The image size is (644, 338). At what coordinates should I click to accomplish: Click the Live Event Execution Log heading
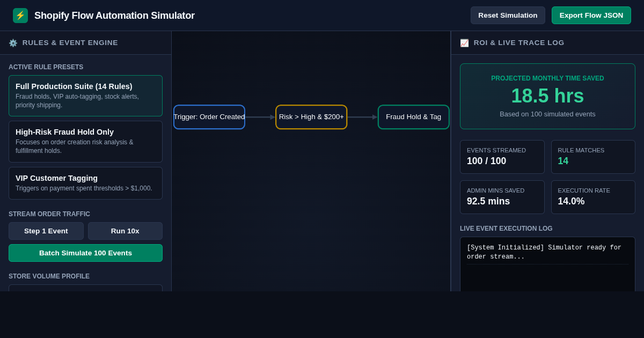(x=506, y=229)
